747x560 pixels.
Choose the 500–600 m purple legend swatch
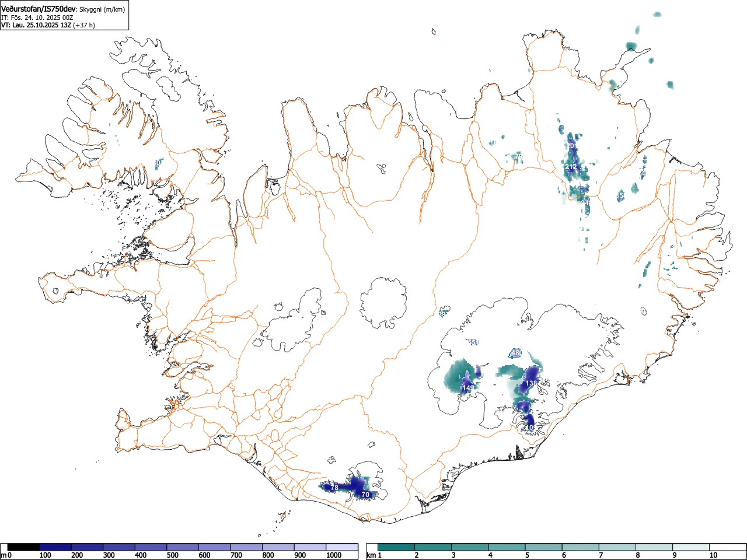pos(183,547)
